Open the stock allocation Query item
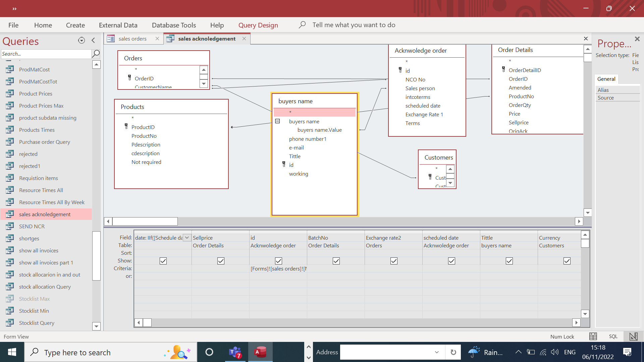 pyautogui.click(x=45, y=287)
